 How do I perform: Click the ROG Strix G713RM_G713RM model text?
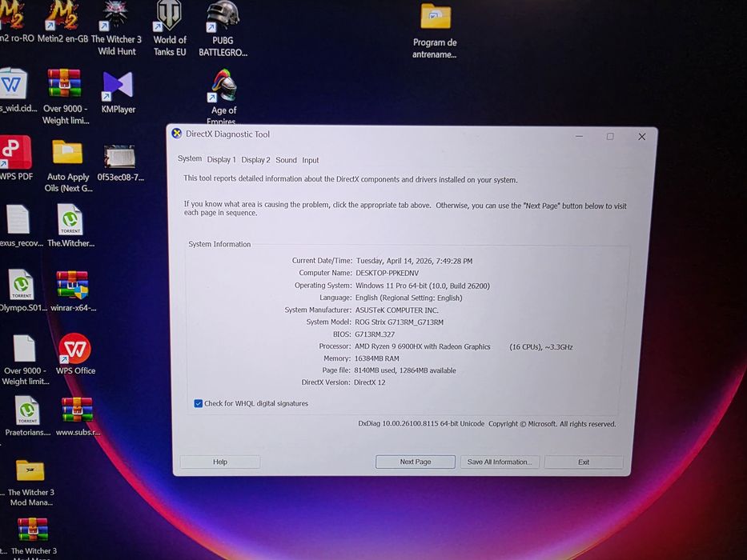400,322
